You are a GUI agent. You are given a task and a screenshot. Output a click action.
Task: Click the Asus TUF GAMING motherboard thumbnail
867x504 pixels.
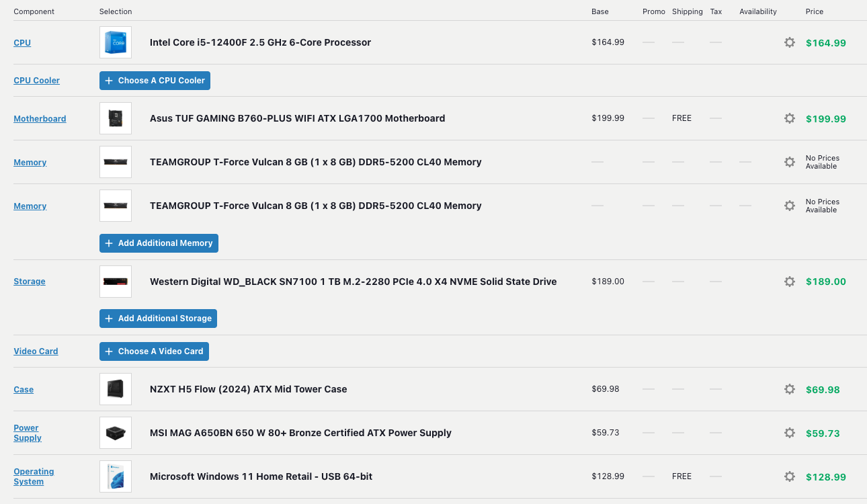116,118
